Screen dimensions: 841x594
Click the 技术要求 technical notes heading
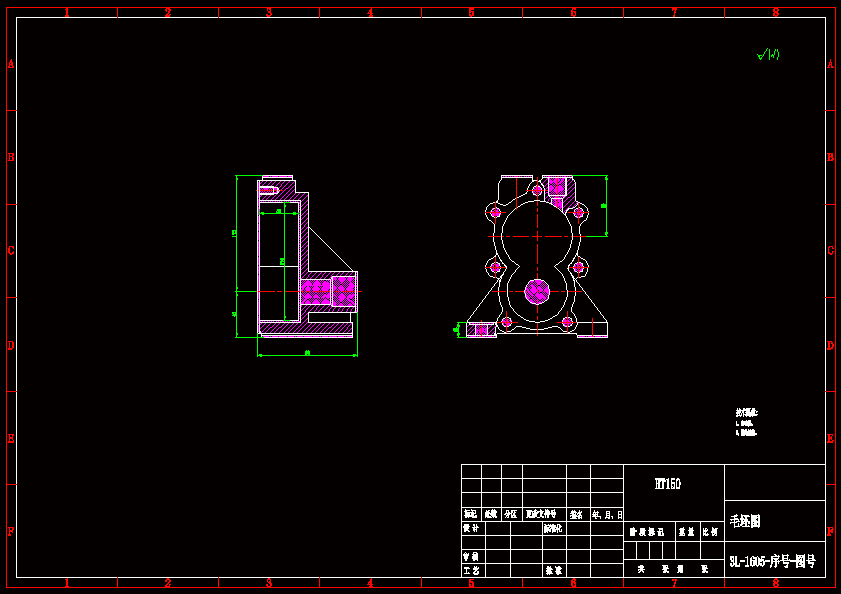pos(747,413)
